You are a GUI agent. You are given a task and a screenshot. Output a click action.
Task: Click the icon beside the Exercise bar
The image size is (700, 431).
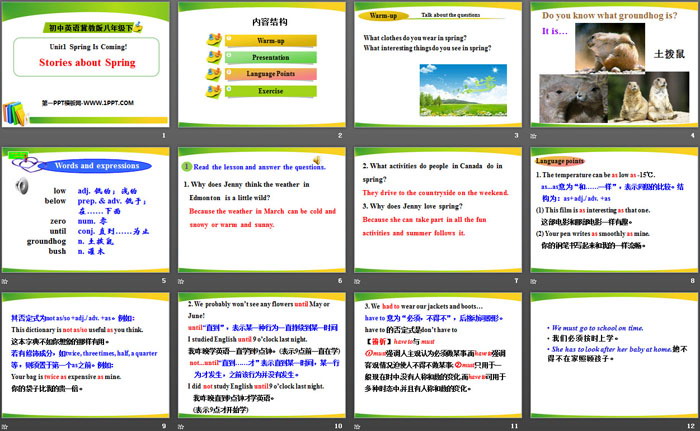[x=213, y=90]
